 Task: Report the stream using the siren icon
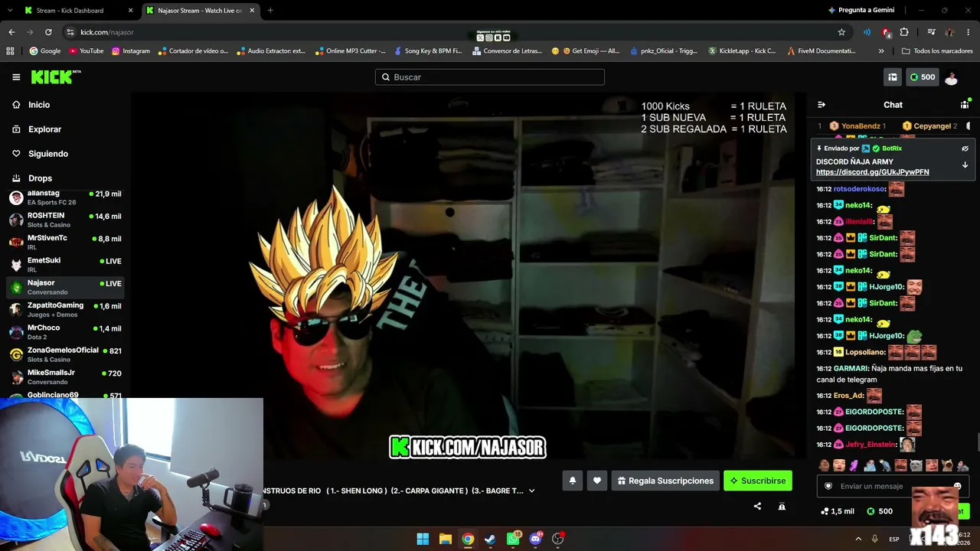pyautogui.click(x=782, y=506)
